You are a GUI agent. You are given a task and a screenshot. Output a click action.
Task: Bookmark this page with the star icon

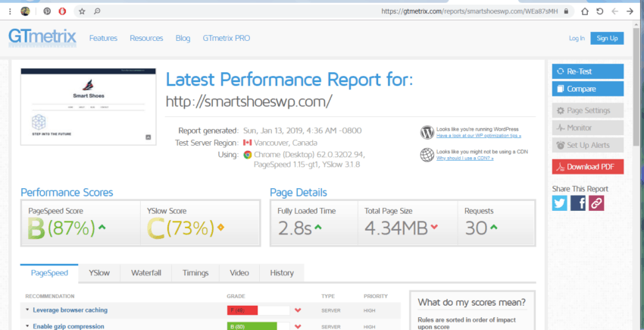point(82,11)
